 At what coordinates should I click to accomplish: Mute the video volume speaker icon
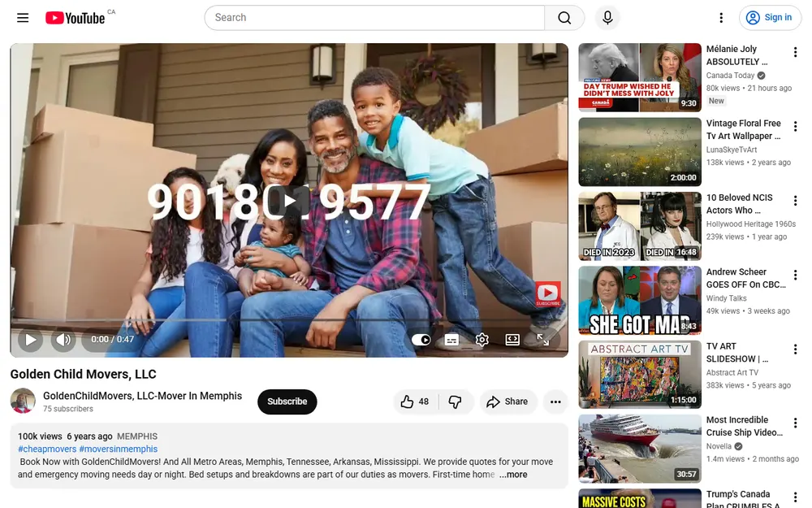pos(63,340)
